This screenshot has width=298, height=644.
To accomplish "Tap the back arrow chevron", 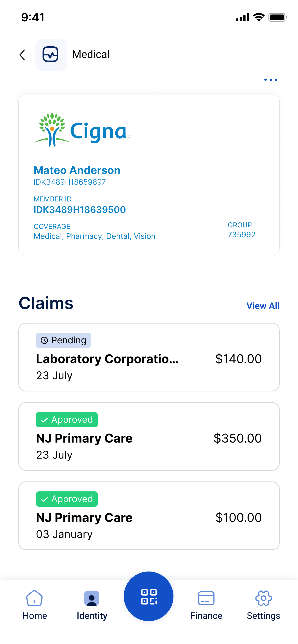I will tap(22, 55).
